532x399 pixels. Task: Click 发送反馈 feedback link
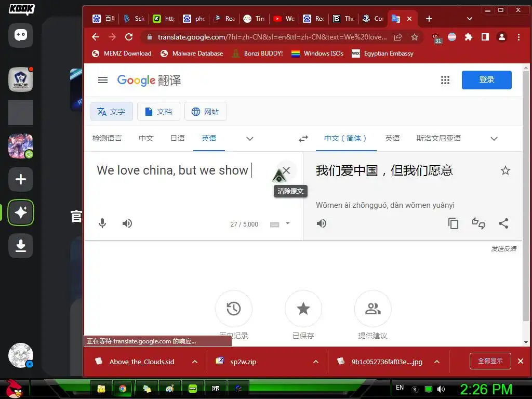point(503,249)
